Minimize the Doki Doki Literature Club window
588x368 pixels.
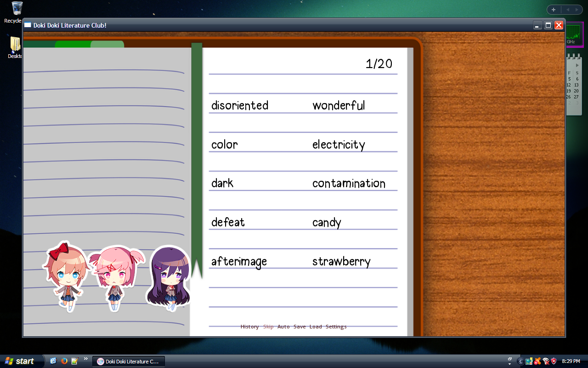click(x=537, y=25)
